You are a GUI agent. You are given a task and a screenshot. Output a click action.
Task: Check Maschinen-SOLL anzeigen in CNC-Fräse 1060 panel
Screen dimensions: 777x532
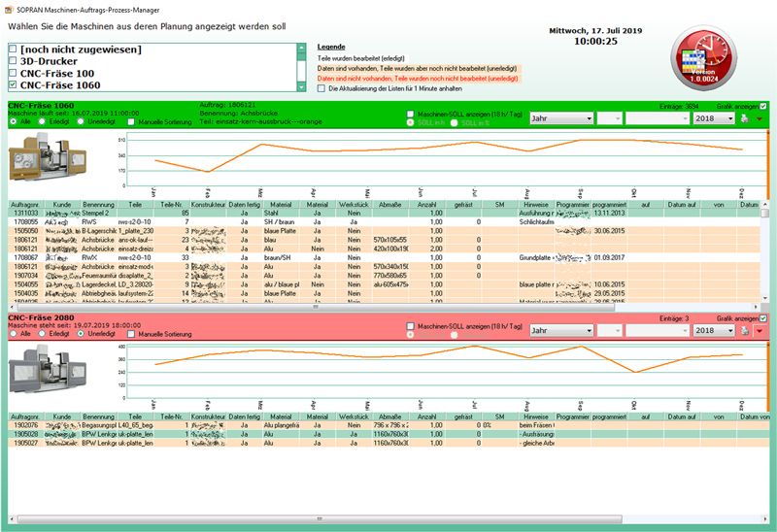tap(410, 114)
